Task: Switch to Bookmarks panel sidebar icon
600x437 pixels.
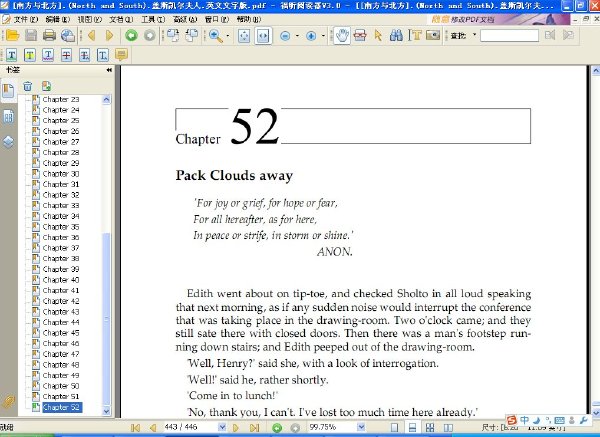Action: [x=8, y=91]
